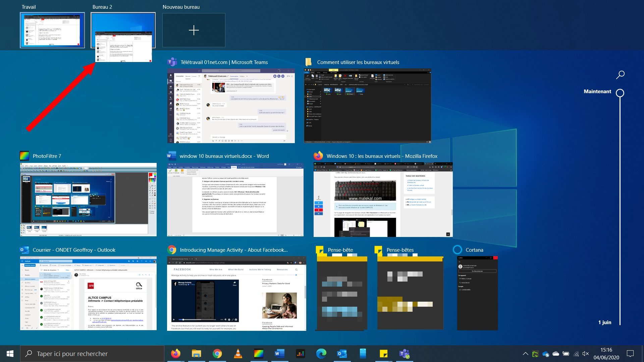The width and height of the screenshot is (644, 362).
Task: Open Sticky Notes from the taskbar
Action: [383, 354]
